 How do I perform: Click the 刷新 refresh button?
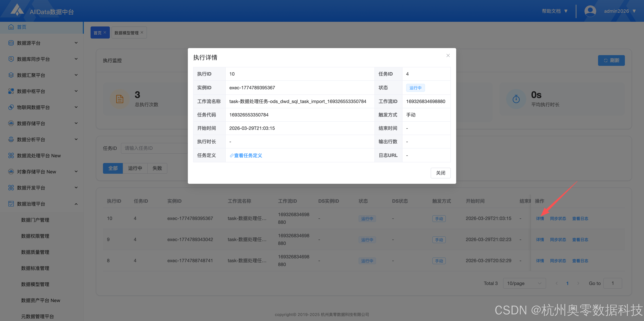pyautogui.click(x=611, y=60)
